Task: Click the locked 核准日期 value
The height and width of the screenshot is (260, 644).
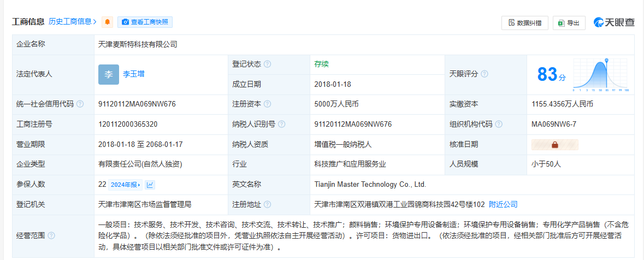Action: pyautogui.click(x=555, y=145)
